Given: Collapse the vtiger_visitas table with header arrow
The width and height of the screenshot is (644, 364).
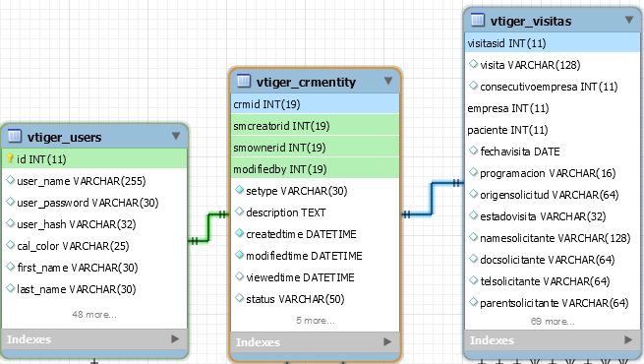Looking at the screenshot, I should [x=629, y=20].
